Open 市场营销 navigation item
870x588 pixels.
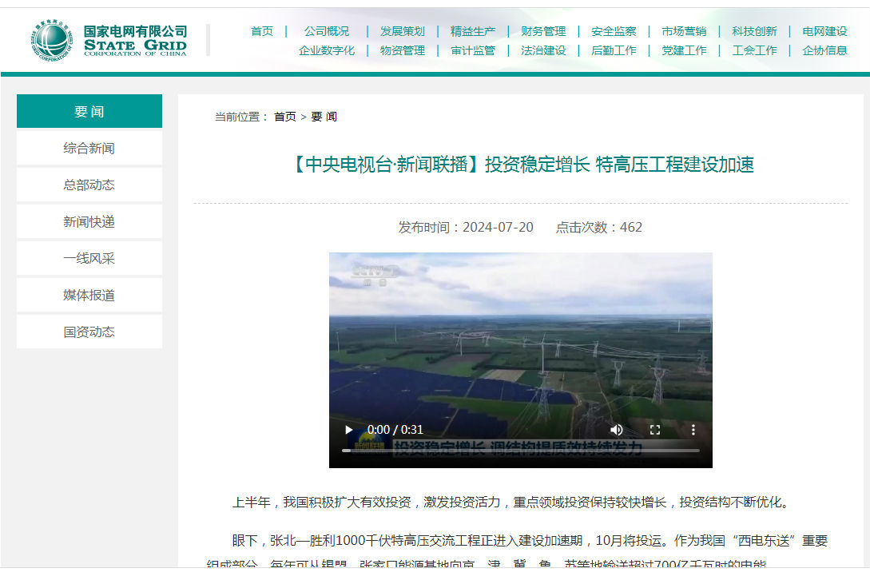684,31
